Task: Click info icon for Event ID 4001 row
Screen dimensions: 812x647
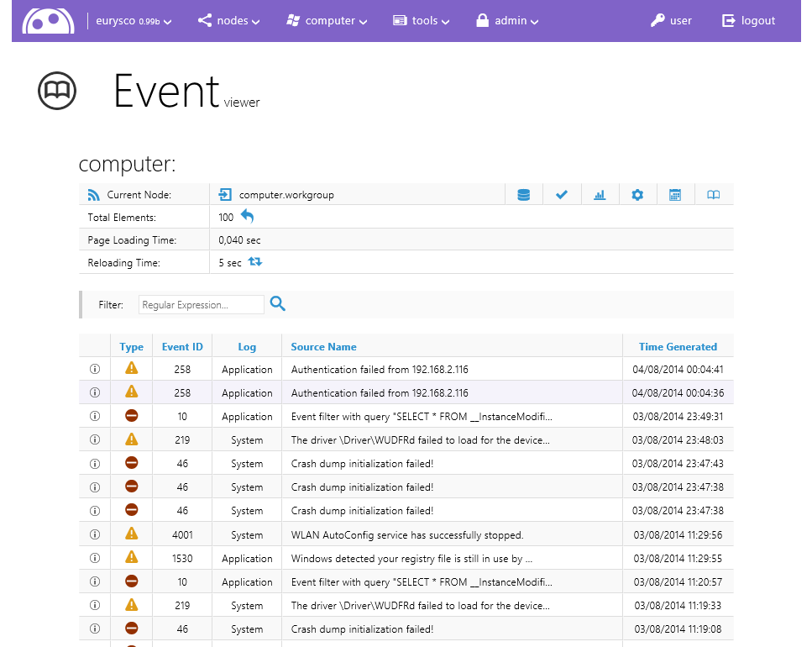Action: [95, 534]
